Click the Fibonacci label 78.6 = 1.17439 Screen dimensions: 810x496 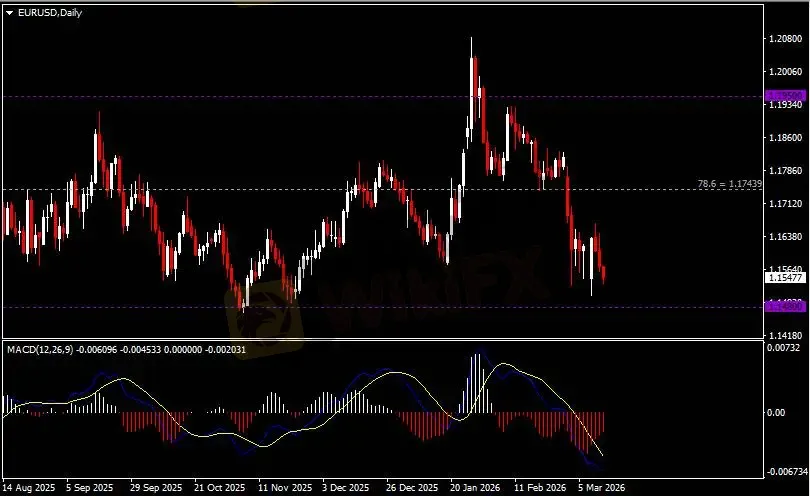pos(729,183)
